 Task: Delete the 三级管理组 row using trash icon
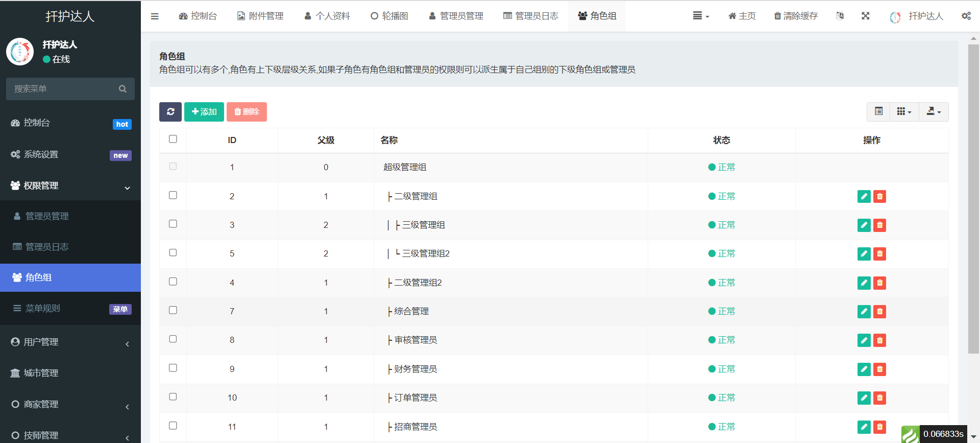[879, 225]
